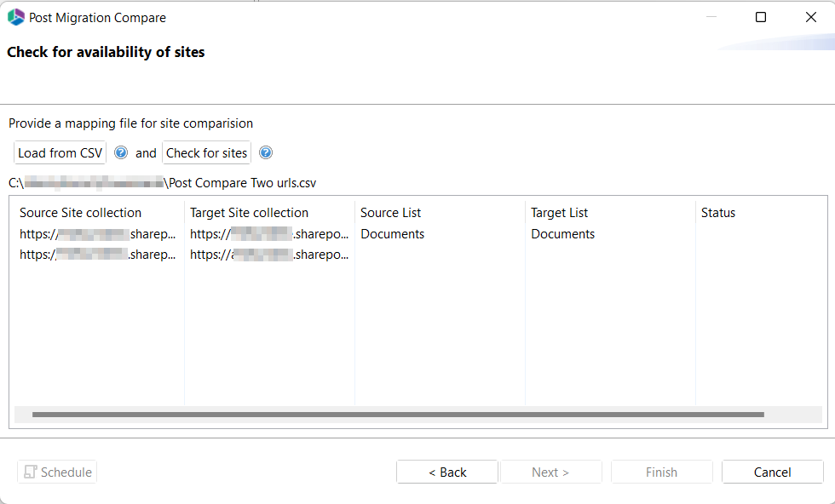
Task: Open help for Load from CSV
Action: [x=121, y=152]
